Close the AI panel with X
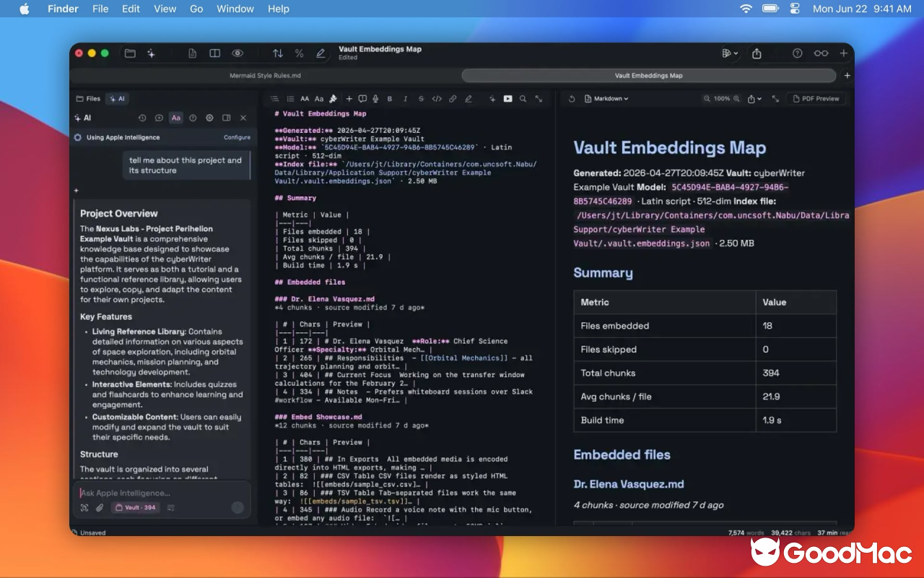Image resolution: width=924 pixels, height=578 pixels. [243, 118]
